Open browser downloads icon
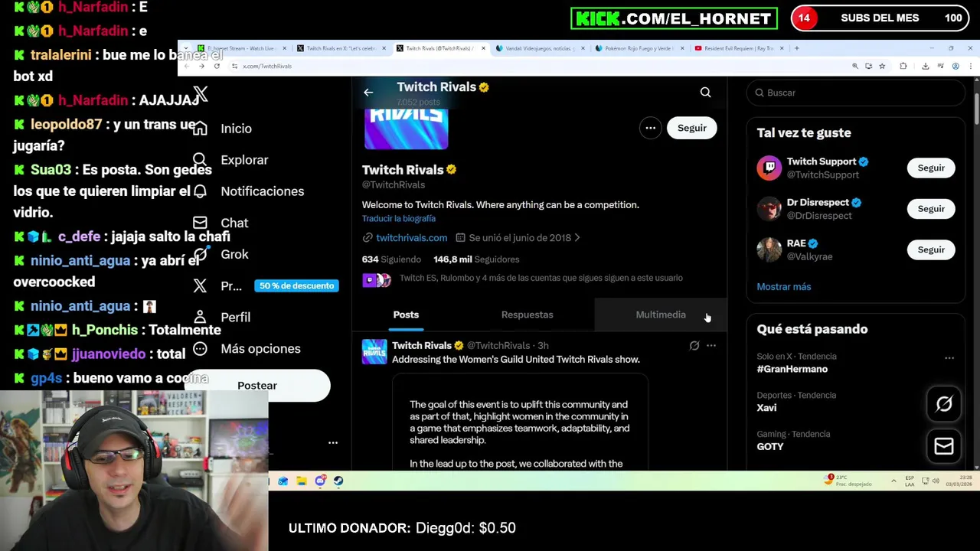Image resolution: width=980 pixels, height=551 pixels. (925, 66)
